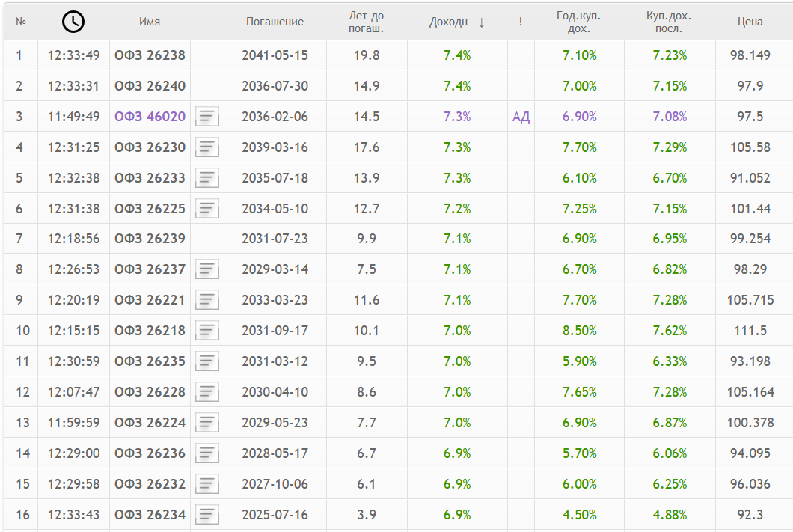
Task: Open bond ОФЗ 26221
Action: point(150,300)
